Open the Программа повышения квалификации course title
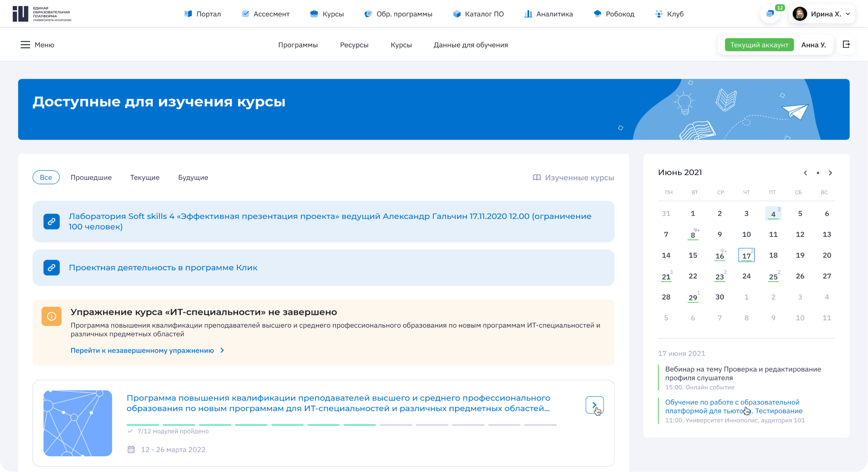The image size is (868, 472). 338,403
